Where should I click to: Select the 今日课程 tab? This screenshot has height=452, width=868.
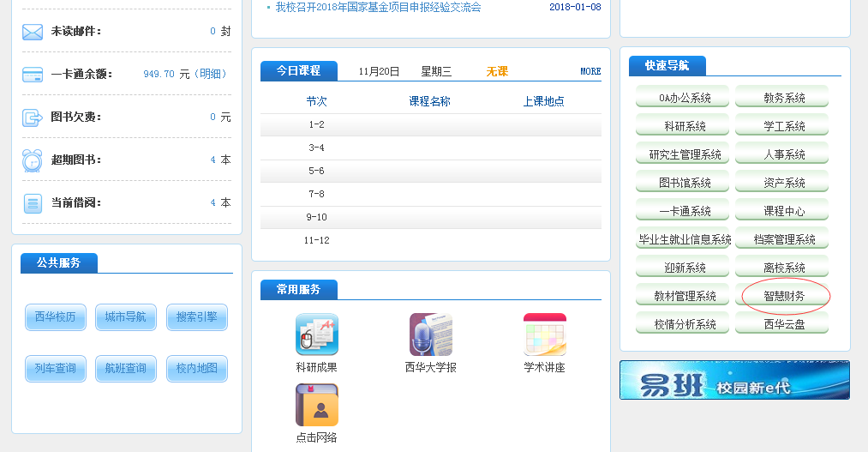[x=298, y=71]
